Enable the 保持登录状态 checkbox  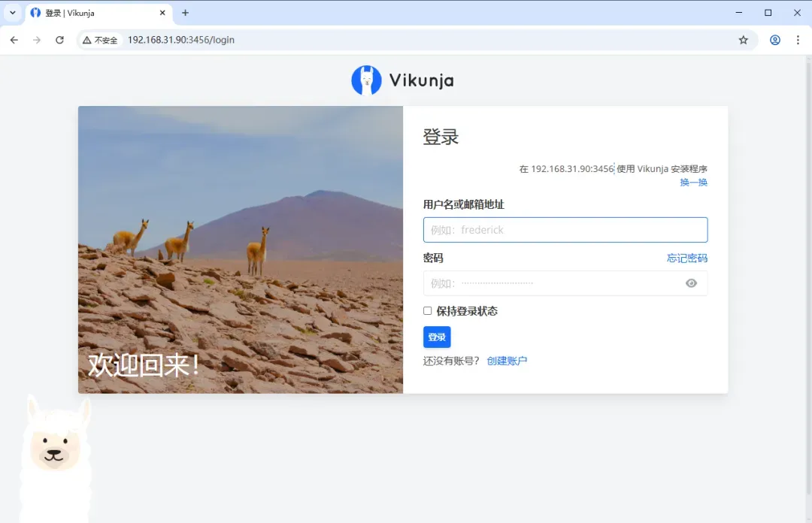(427, 311)
